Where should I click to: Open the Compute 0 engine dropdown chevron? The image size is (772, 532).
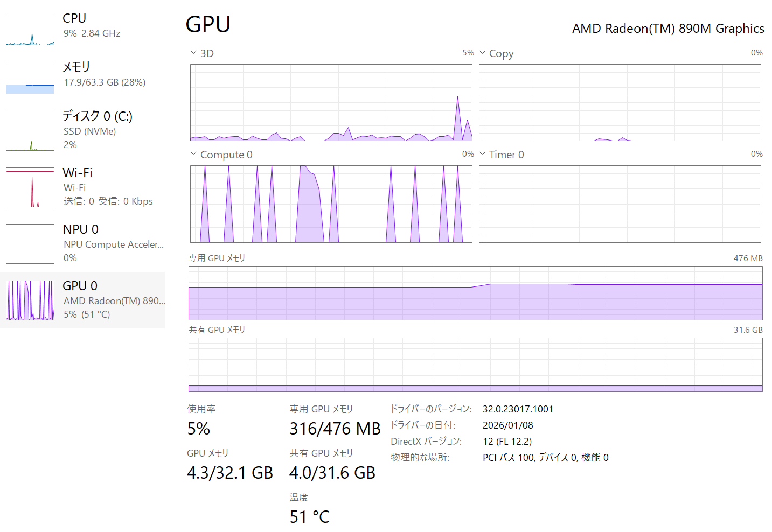pos(193,154)
